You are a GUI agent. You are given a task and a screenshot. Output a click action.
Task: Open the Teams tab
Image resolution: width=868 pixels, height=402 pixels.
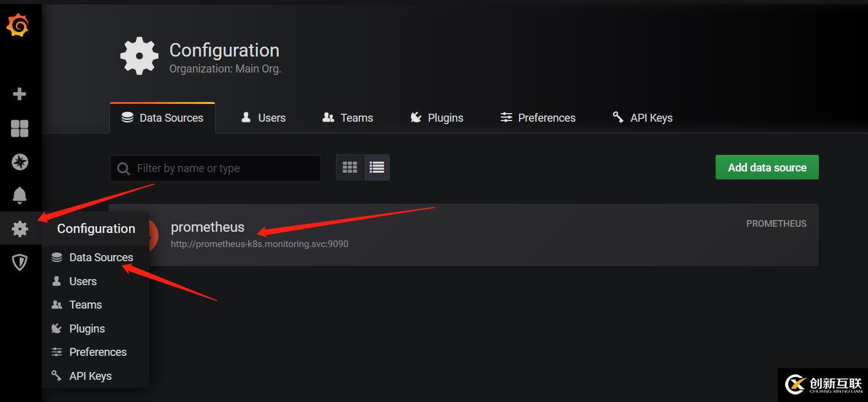[348, 118]
